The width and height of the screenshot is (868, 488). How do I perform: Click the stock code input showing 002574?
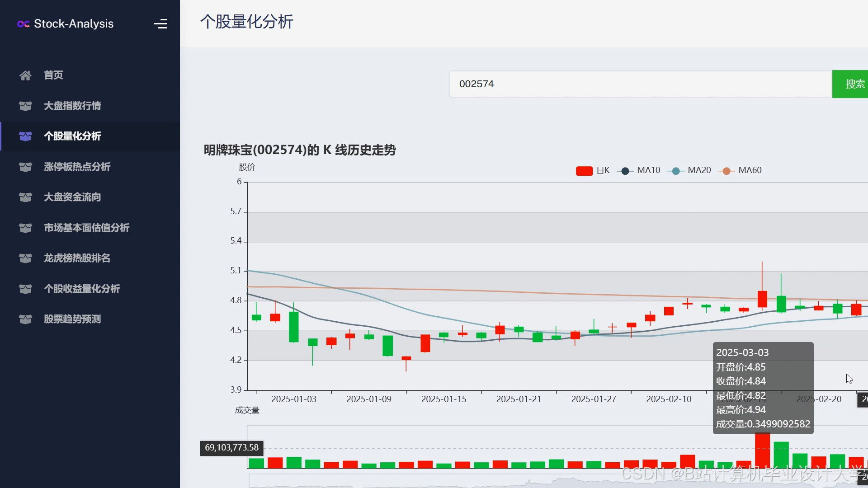pos(639,84)
